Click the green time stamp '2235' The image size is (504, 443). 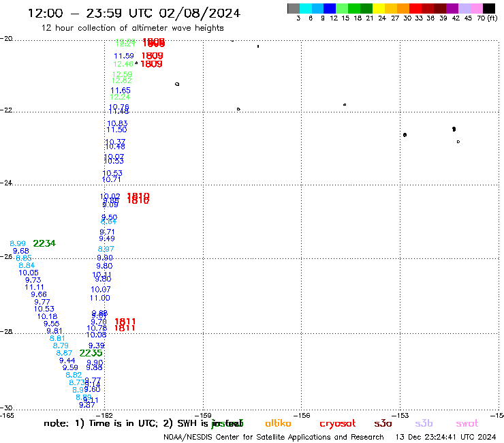(x=91, y=353)
